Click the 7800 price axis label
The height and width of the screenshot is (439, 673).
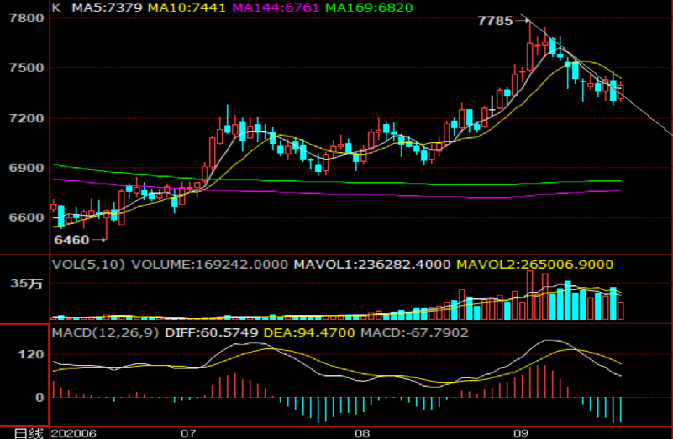point(22,20)
